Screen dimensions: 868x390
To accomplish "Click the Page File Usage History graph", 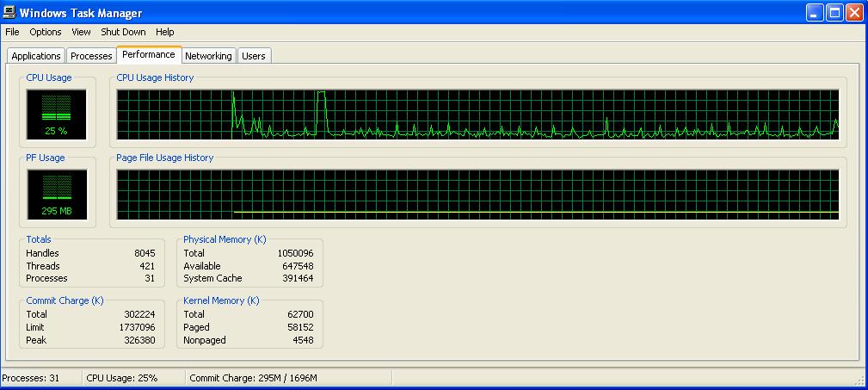I will [477, 195].
